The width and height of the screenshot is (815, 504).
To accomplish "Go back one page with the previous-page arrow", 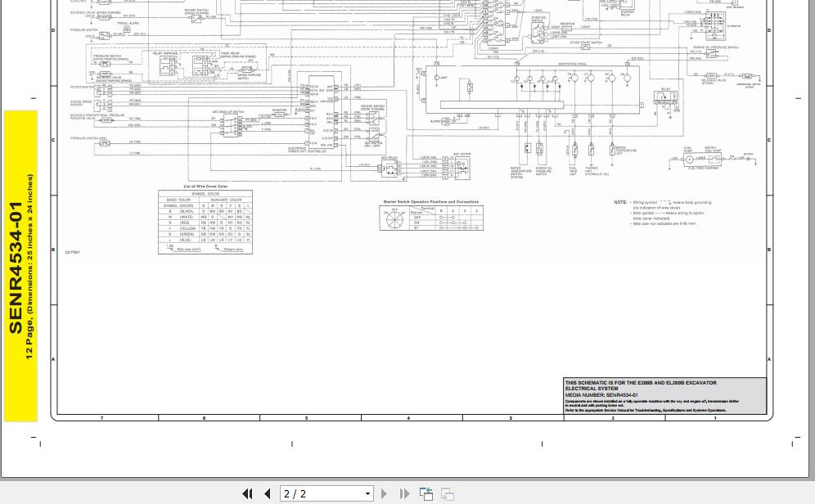I will 268,493.
